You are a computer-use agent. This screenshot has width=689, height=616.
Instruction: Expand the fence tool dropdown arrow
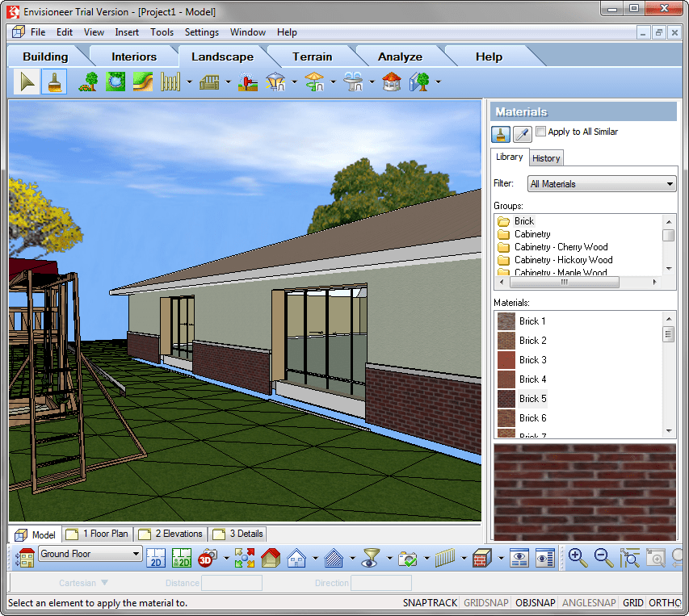(x=189, y=82)
